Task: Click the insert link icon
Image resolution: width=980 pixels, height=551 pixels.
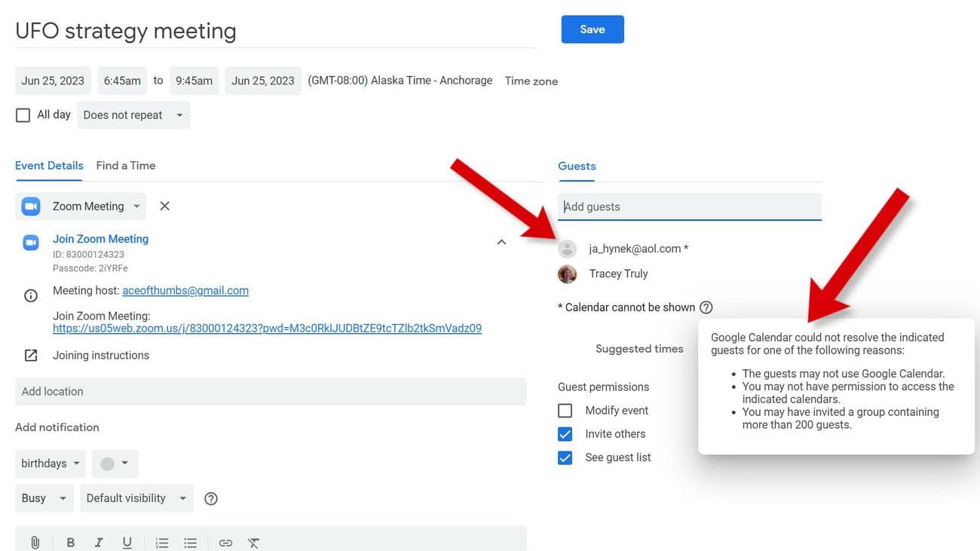Action: (x=225, y=542)
